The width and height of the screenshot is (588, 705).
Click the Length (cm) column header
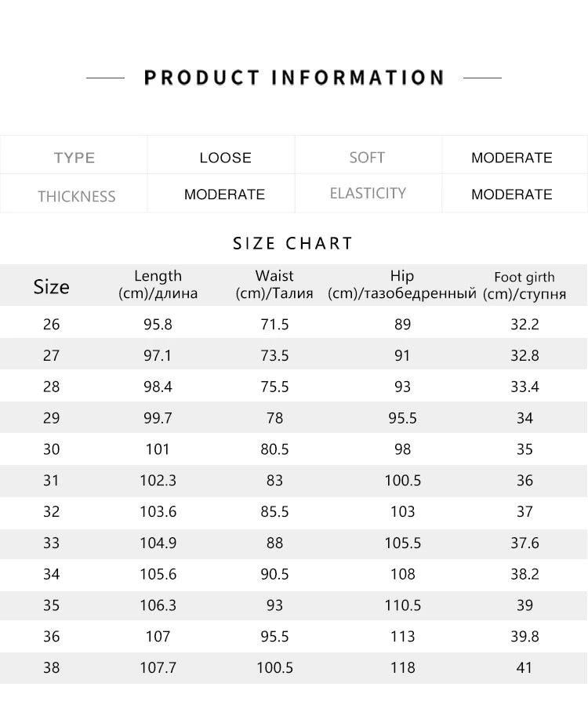click(158, 285)
